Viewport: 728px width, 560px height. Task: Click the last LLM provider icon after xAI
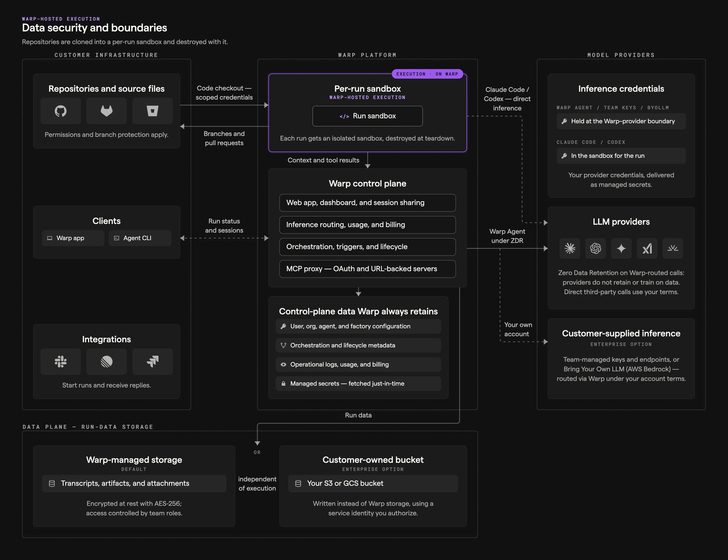click(x=673, y=248)
